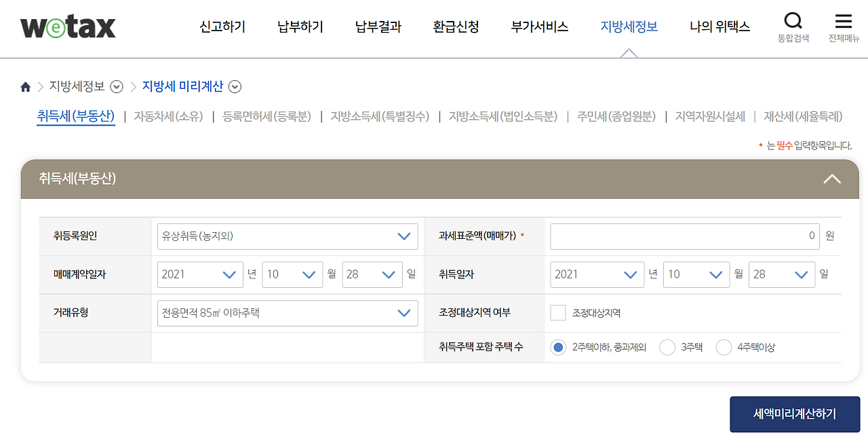Select the 3주택 radio button
868x448 pixels.
pyautogui.click(x=667, y=348)
